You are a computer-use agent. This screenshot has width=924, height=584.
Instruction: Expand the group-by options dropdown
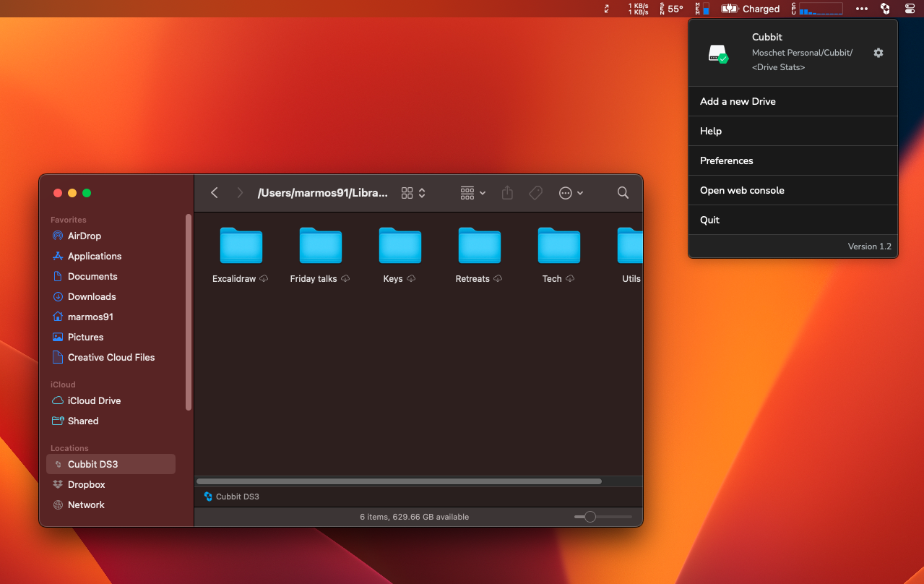pyautogui.click(x=473, y=193)
